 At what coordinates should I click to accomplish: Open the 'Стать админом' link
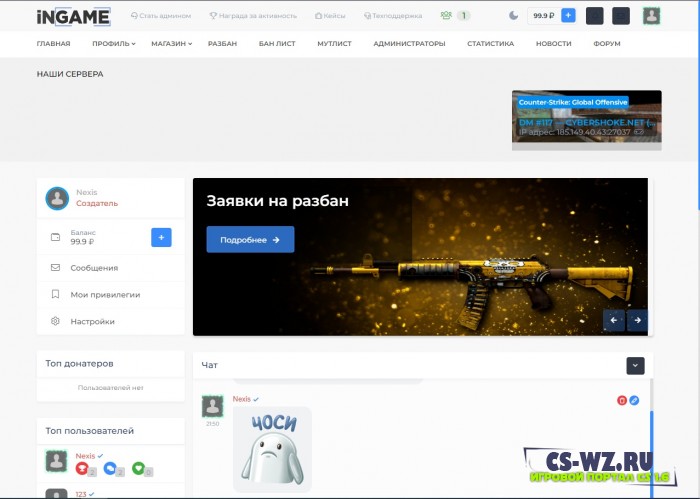(x=161, y=16)
